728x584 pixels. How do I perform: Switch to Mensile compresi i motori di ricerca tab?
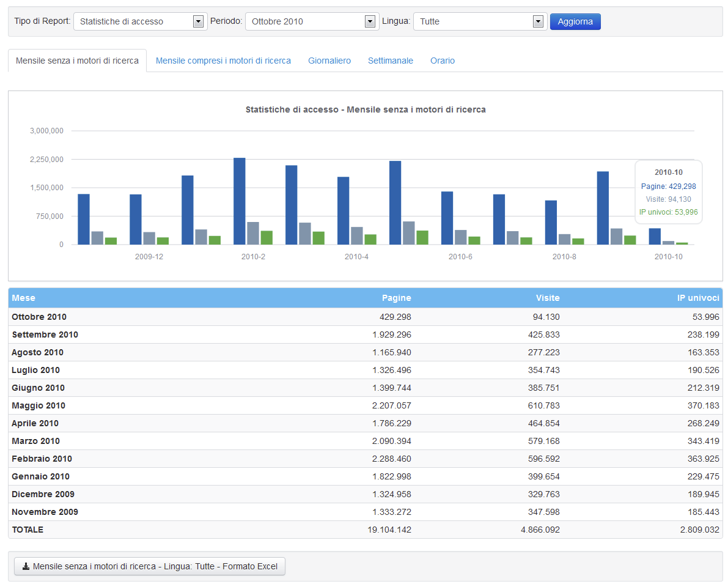[x=223, y=61]
